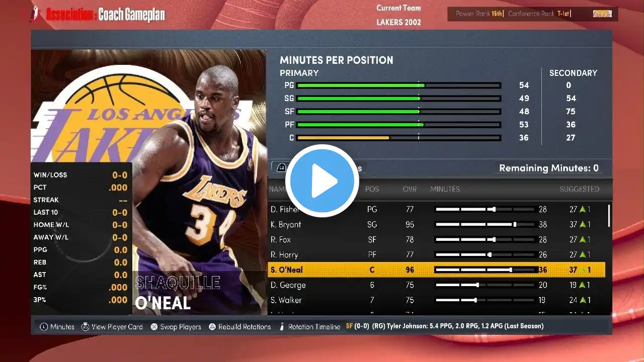Image resolution: width=644 pixels, height=362 pixels.
Task: Open Rotation Timeline
Action: click(x=314, y=327)
